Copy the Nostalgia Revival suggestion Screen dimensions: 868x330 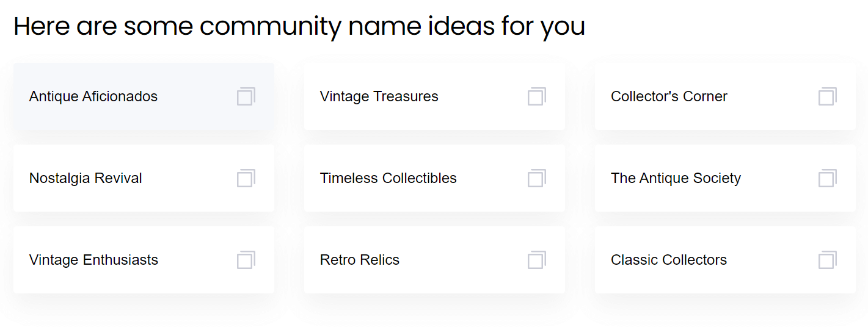(246, 178)
